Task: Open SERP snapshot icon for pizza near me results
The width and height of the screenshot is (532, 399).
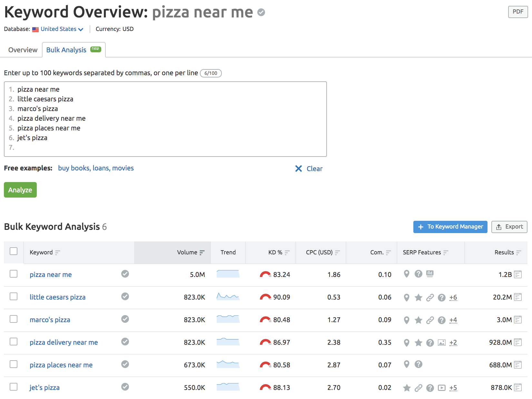Action: point(518,274)
